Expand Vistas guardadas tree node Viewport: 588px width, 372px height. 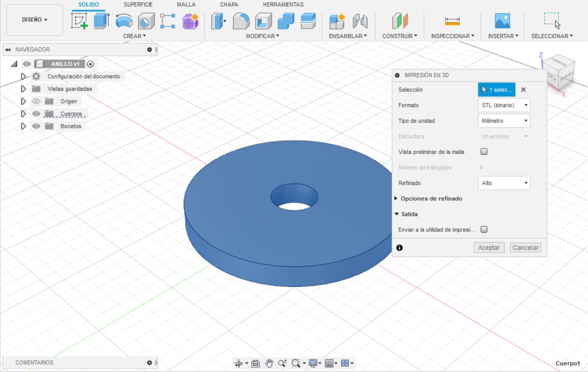coord(23,89)
